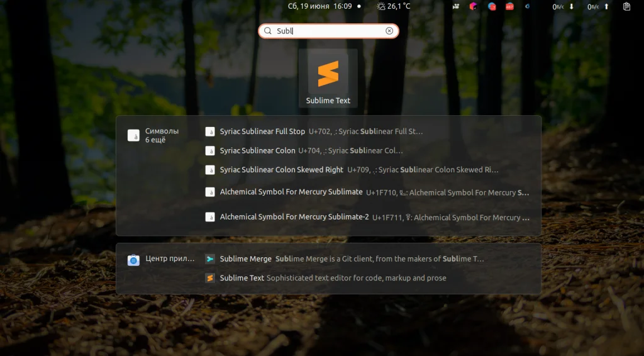644x356 pixels.
Task: Launch the Sublime Text app icon
Action: click(328, 79)
